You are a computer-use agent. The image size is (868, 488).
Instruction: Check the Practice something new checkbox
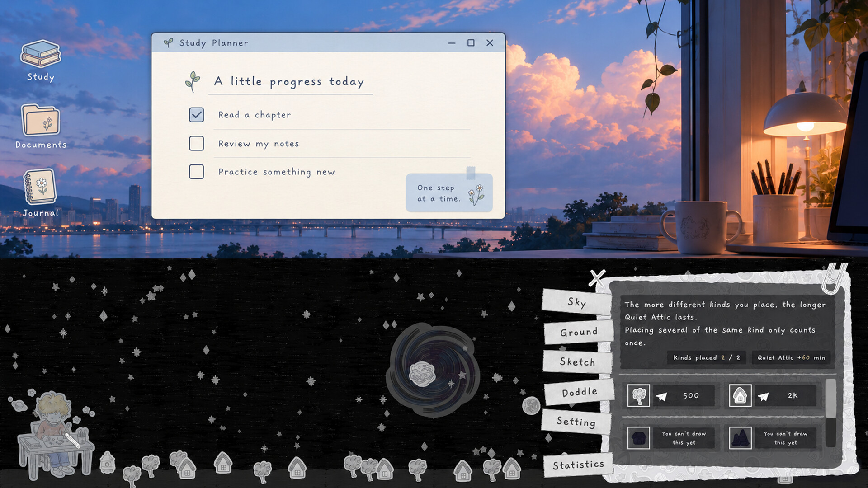(196, 172)
